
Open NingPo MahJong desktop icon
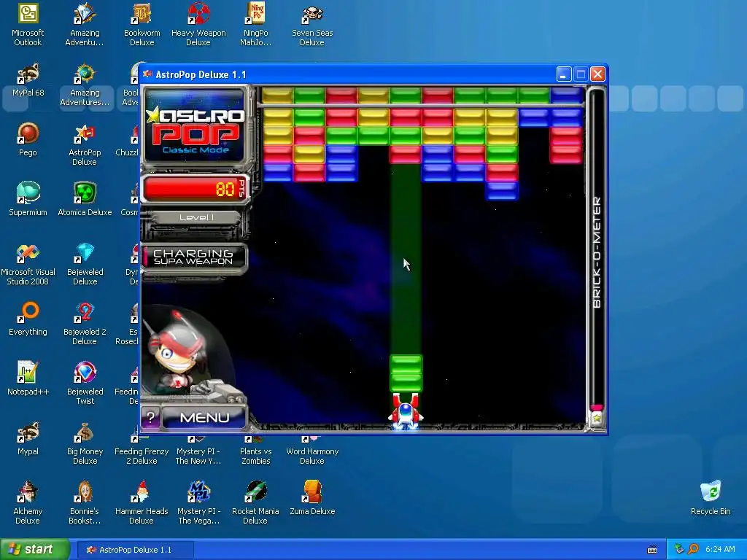click(x=256, y=24)
